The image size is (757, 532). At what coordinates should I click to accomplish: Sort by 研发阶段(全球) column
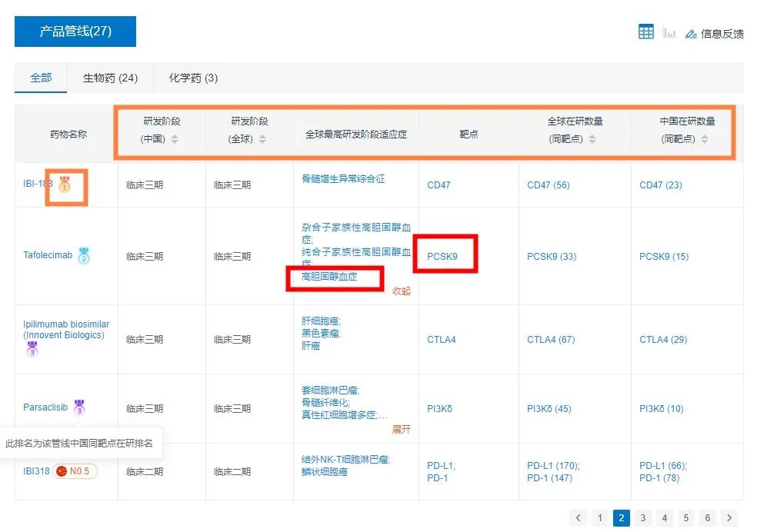click(262, 139)
